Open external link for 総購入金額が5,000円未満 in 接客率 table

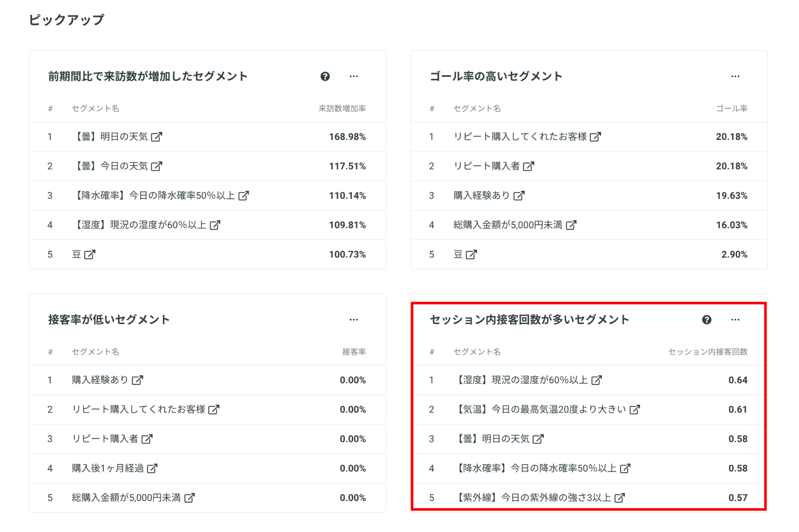click(189, 498)
